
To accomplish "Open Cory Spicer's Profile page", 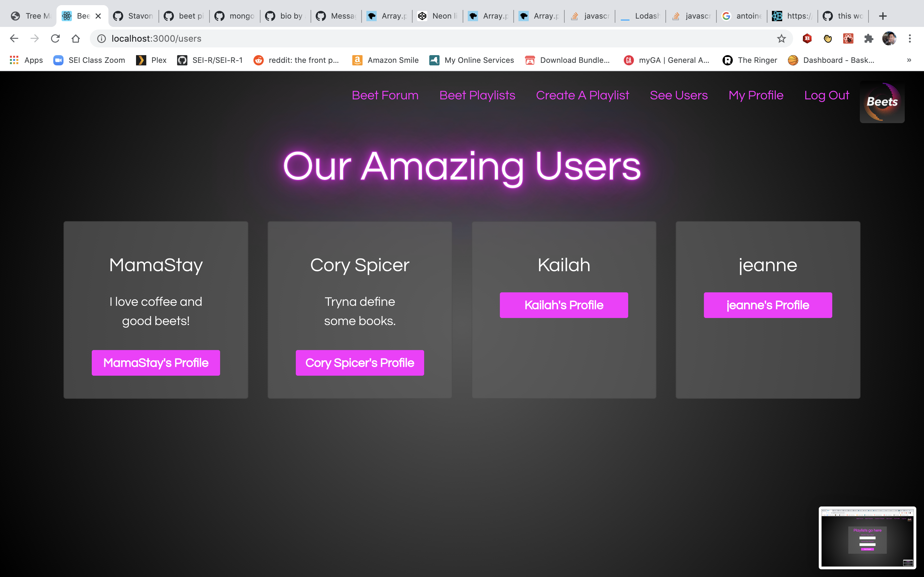I will click(360, 362).
